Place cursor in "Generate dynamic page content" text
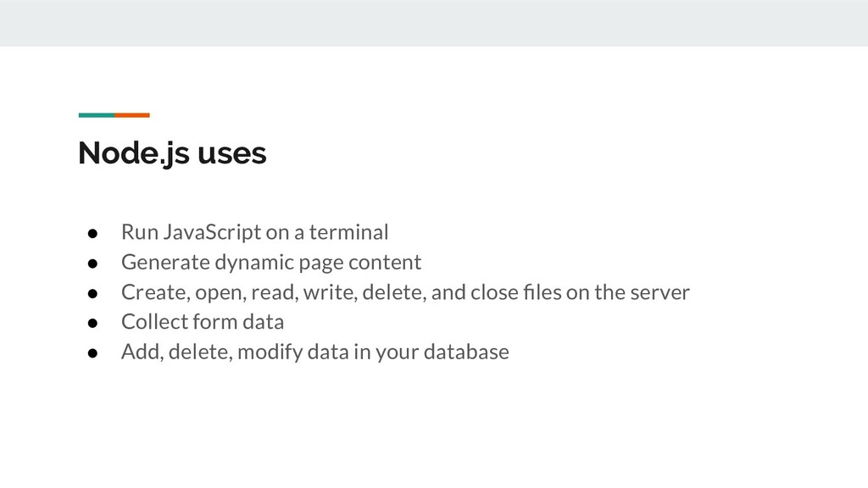 pos(271,263)
